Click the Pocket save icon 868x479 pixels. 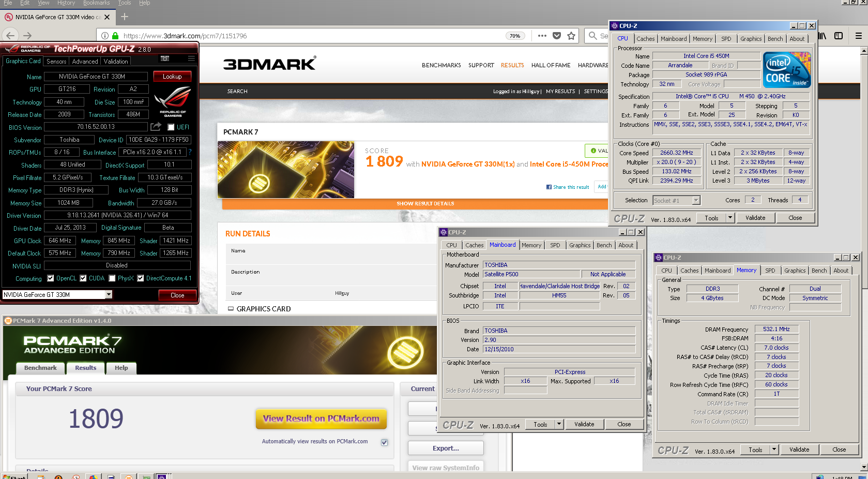coord(557,36)
